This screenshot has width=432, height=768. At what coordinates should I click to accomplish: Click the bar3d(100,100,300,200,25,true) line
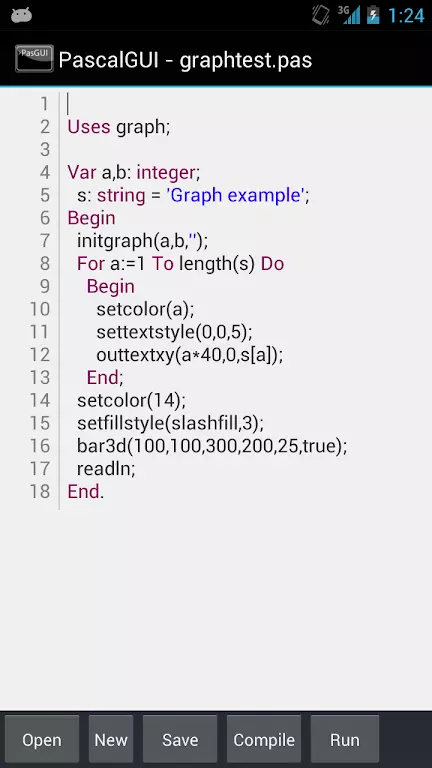212,446
